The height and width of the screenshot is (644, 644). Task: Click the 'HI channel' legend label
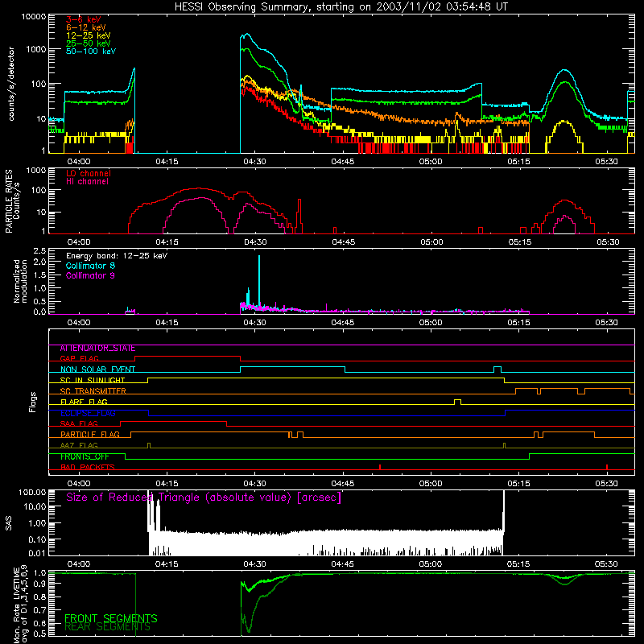(87, 181)
